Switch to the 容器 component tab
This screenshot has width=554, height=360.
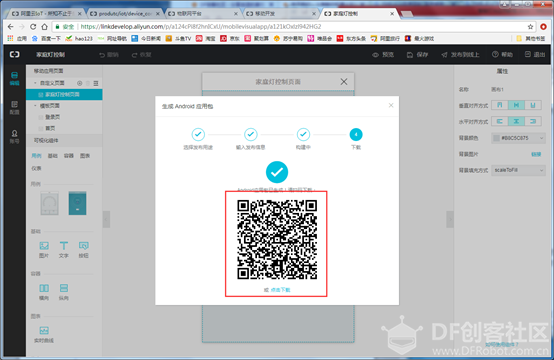[69, 156]
